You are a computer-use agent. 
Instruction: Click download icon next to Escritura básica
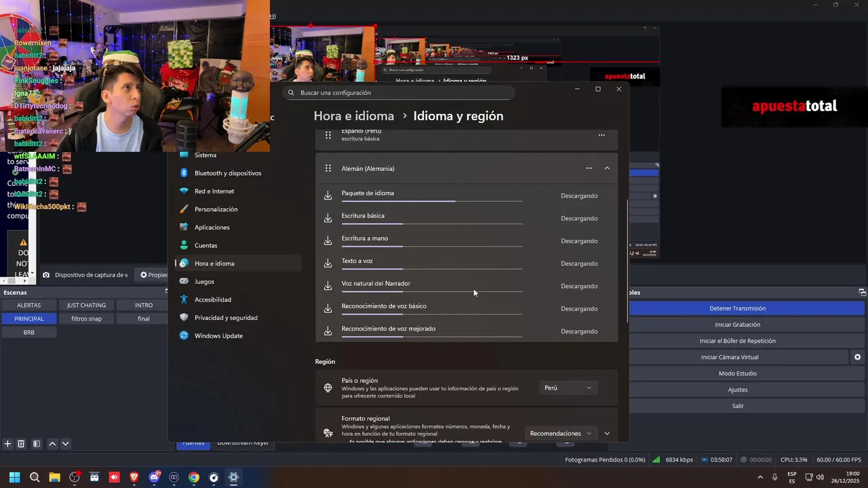click(328, 218)
